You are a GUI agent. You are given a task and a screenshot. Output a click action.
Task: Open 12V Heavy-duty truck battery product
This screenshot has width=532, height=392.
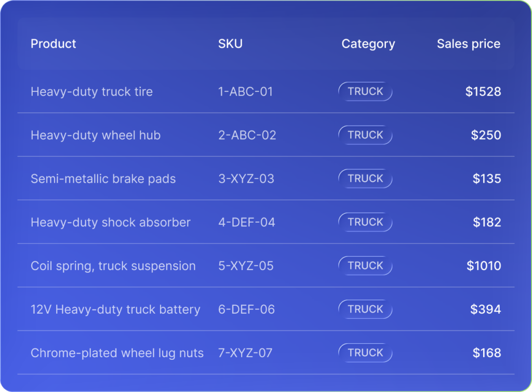coord(115,310)
